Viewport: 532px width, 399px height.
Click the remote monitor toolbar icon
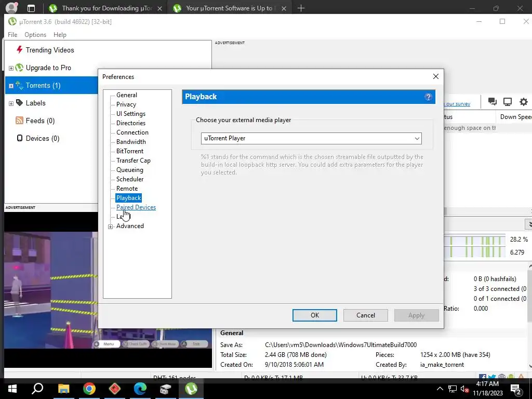508,101
